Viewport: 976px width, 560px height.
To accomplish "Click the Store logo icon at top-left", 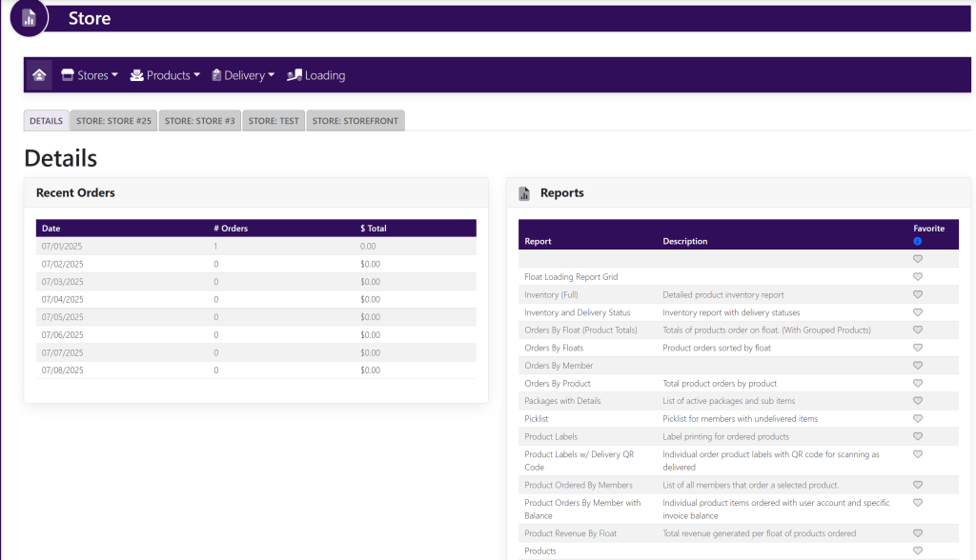I will 30,18.
